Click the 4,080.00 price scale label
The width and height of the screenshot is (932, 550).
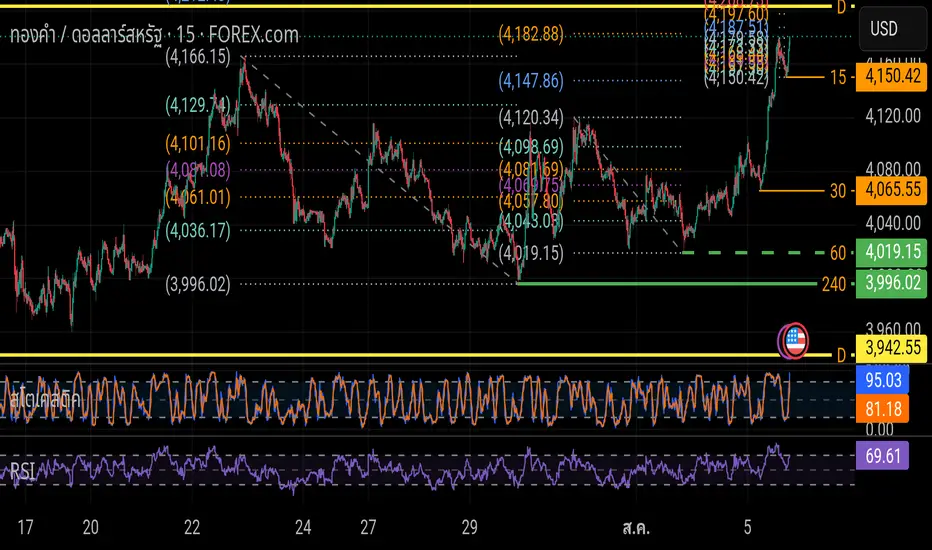point(893,169)
